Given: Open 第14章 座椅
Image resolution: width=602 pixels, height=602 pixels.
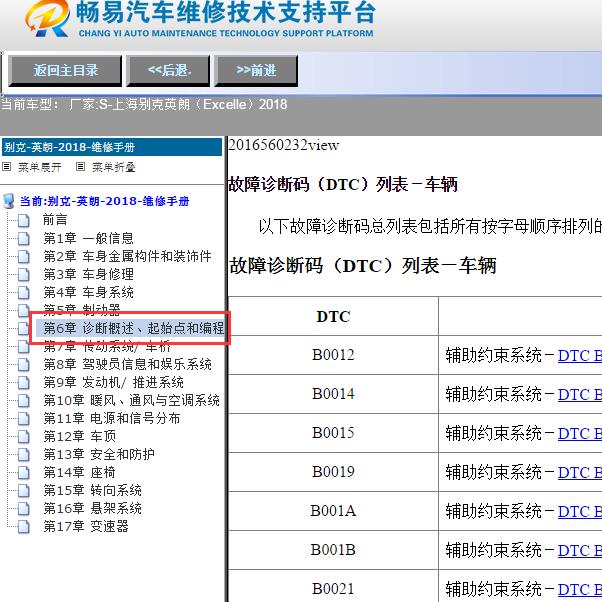Looking at the screenshot, I should [x=79, y=472].
